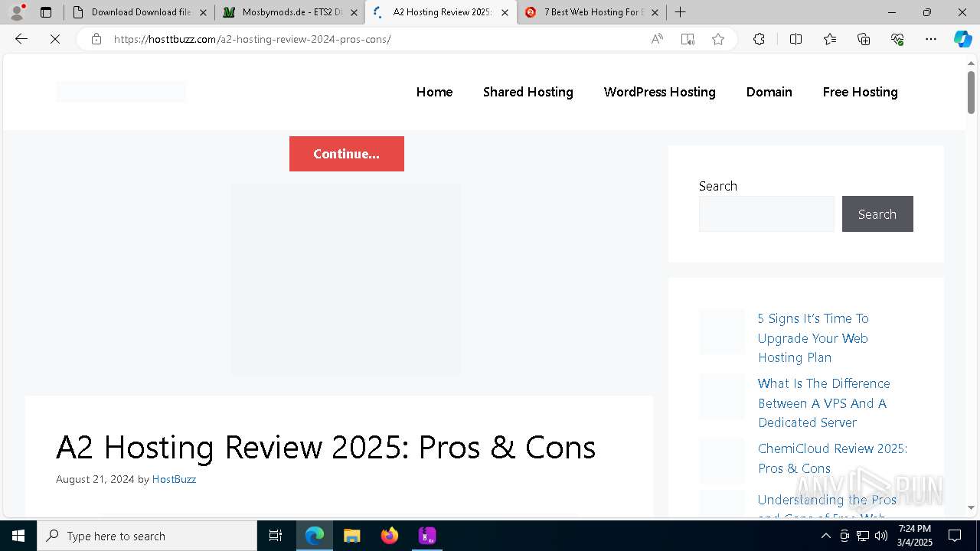Toggle Split screen view
980x551 pixels.
pyautogui.click(x=795, y=39)
